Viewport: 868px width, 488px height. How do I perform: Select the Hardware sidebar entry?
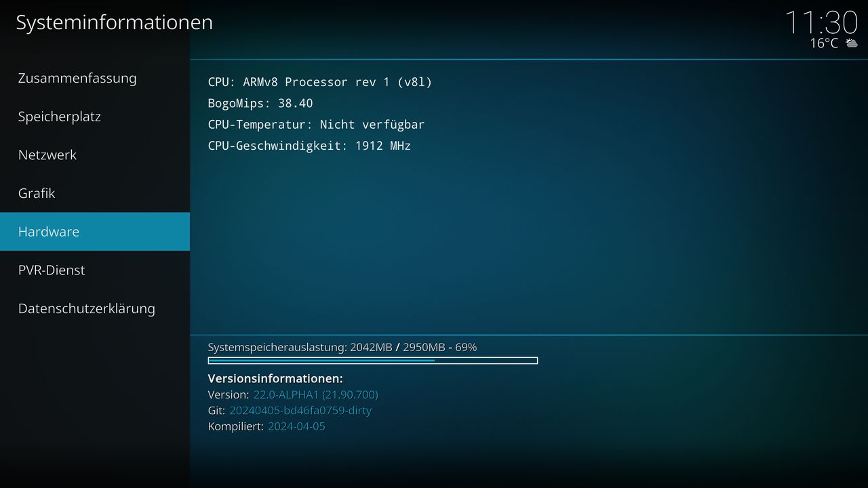point(95,232)
